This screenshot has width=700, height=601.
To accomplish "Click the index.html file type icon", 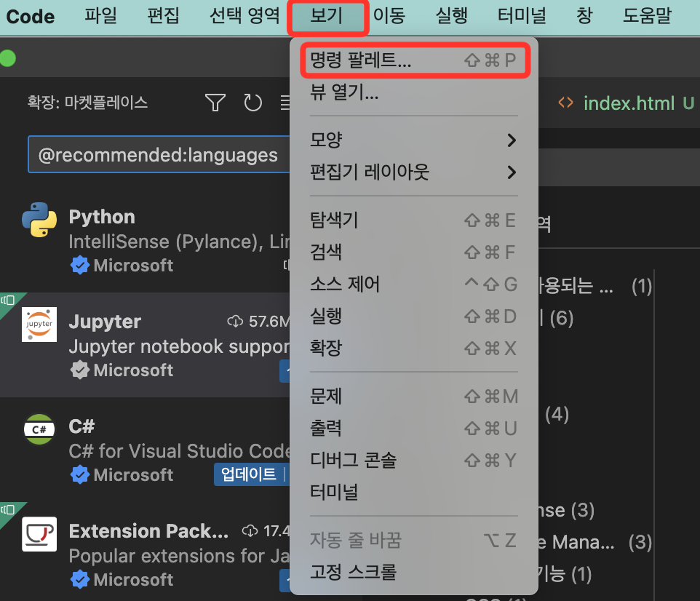I will [565, 103].
